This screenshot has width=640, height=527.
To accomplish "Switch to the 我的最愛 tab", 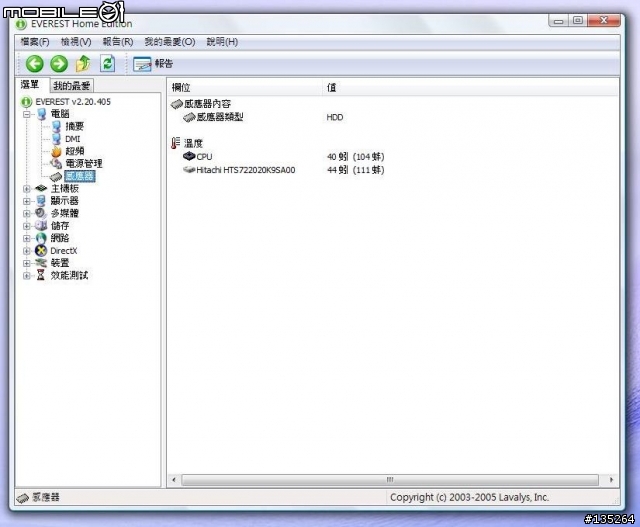I will [72, 86].
